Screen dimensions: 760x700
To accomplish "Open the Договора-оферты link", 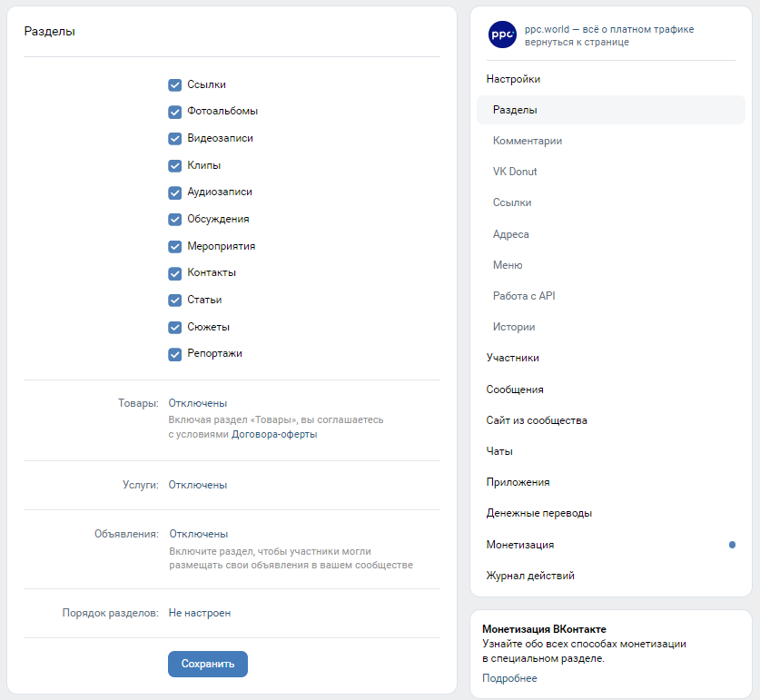I will coord(274,434).
